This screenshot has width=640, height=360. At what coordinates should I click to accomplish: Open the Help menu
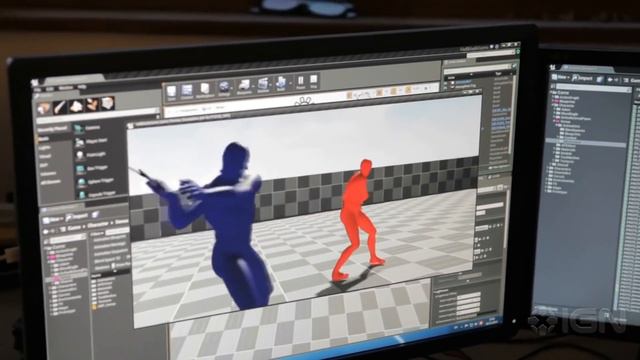click(82, 87)
